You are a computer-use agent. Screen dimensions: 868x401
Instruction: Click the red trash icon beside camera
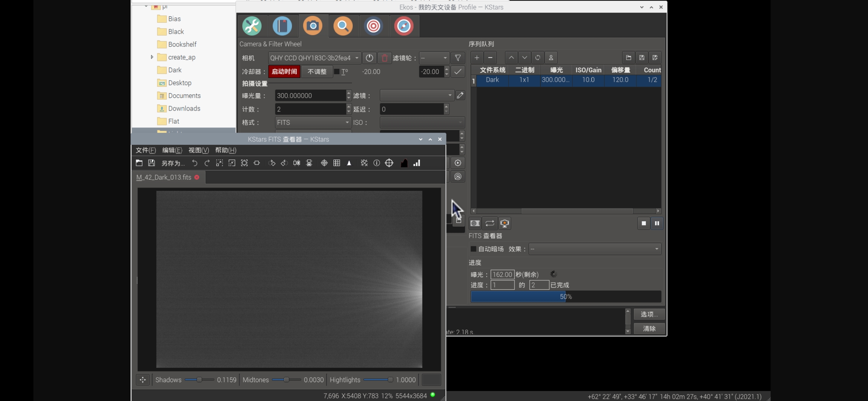coord(385,58)
